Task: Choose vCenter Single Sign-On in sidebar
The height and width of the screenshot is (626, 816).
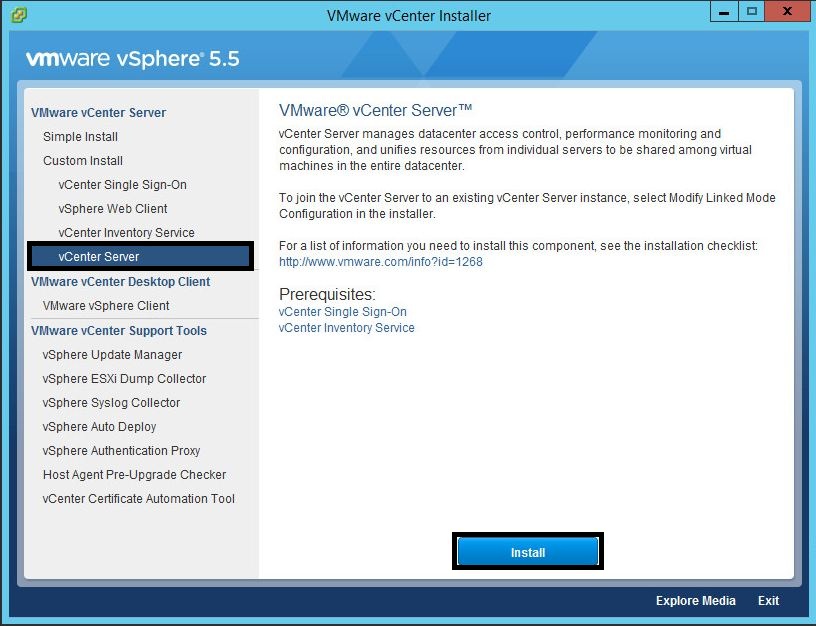Action: (x=122, y=185)
